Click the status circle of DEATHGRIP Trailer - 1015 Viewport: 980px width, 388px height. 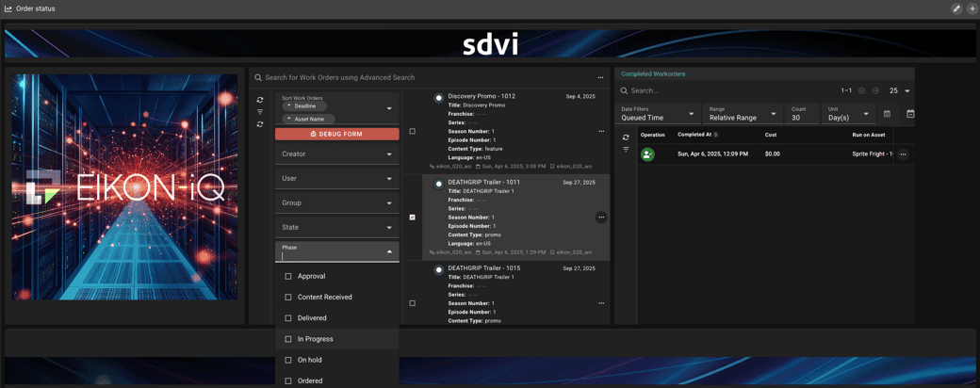tap(439, 268)
